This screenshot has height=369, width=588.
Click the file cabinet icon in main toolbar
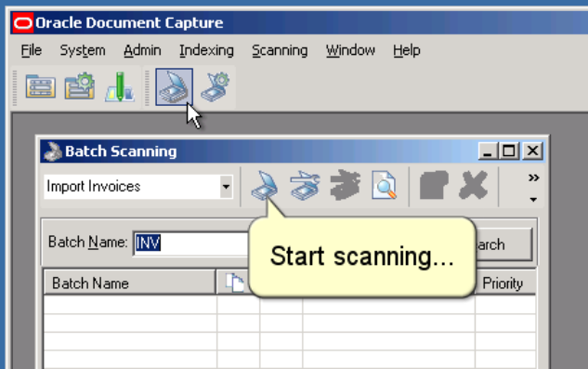[41, 86]
